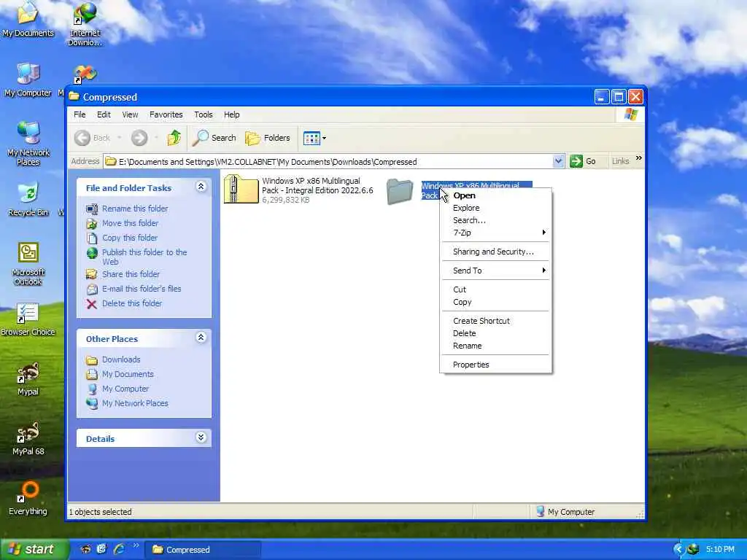Click the Compressed taskbar button

coord(203,550)
